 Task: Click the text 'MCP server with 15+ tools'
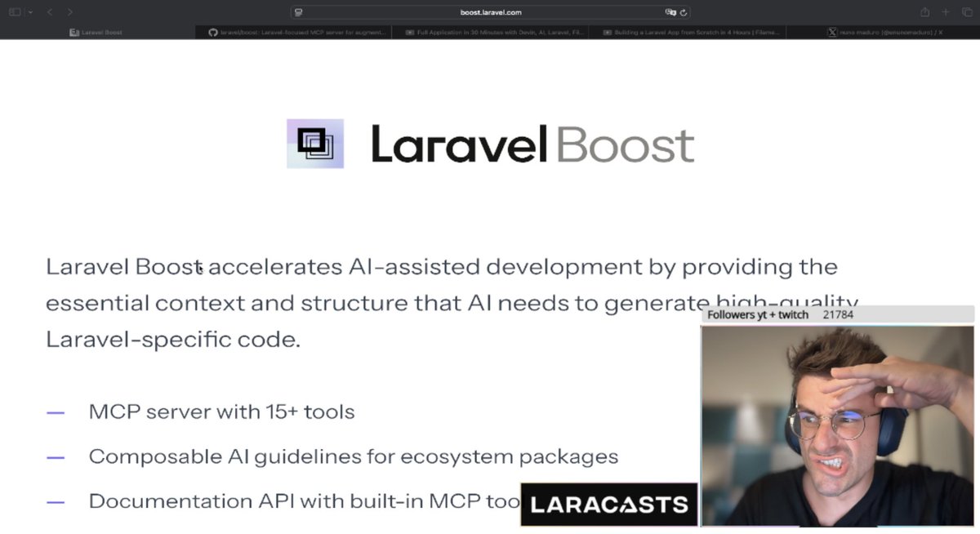pos(221,412)
